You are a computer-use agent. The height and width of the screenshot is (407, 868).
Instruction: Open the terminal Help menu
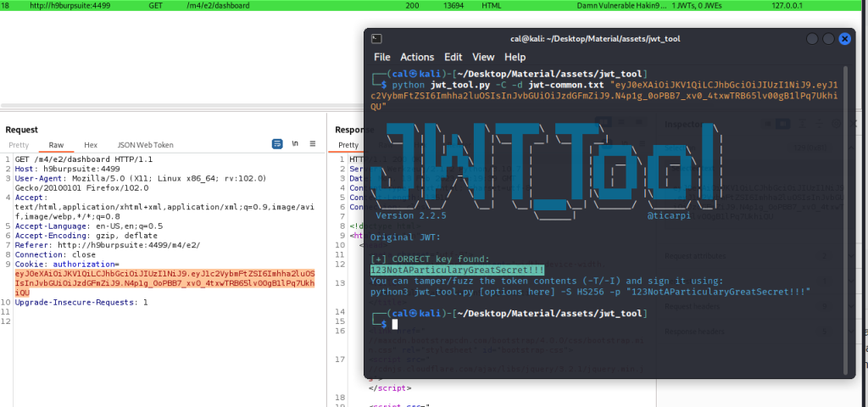(515, 57)
